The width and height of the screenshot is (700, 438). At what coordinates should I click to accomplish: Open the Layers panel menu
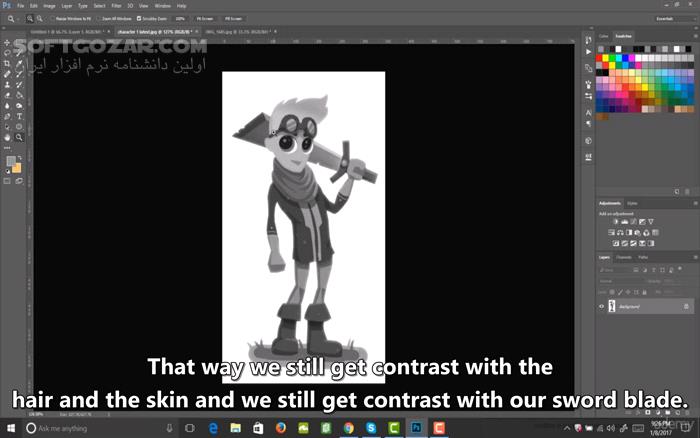tap(695, 257)
